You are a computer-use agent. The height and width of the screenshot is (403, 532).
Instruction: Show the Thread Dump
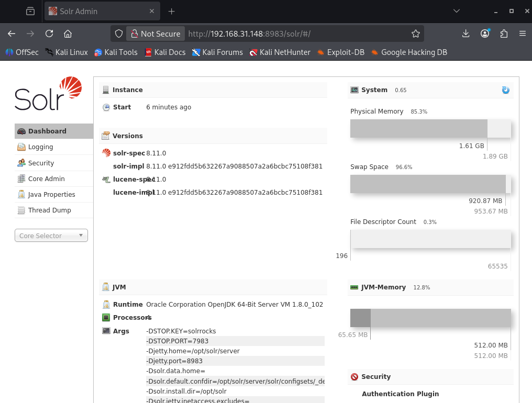click(49, 210)
